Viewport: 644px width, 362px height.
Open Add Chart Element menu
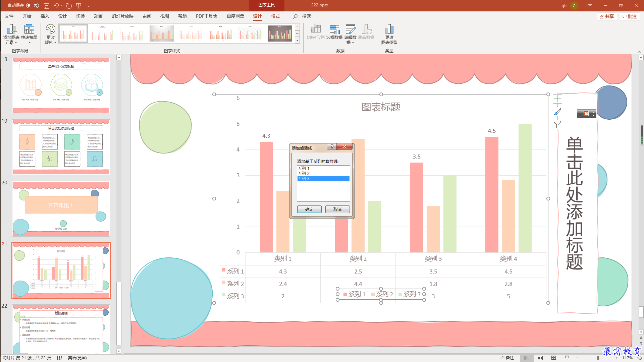click(x=11, y=35)
